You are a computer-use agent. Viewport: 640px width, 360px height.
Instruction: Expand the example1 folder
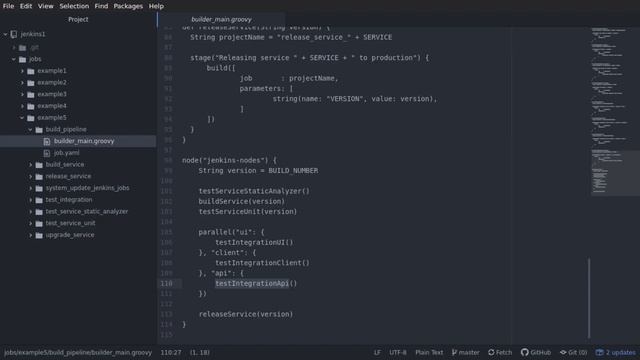[x=22, y=71]
